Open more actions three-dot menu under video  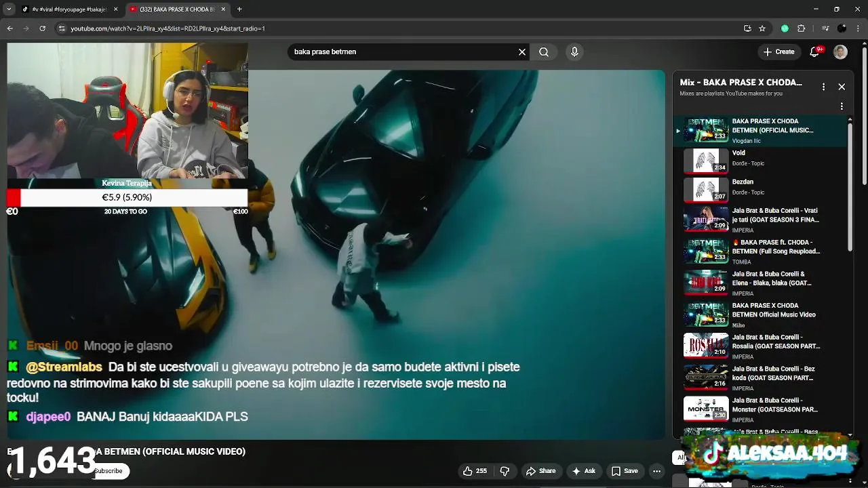(656, 471)
